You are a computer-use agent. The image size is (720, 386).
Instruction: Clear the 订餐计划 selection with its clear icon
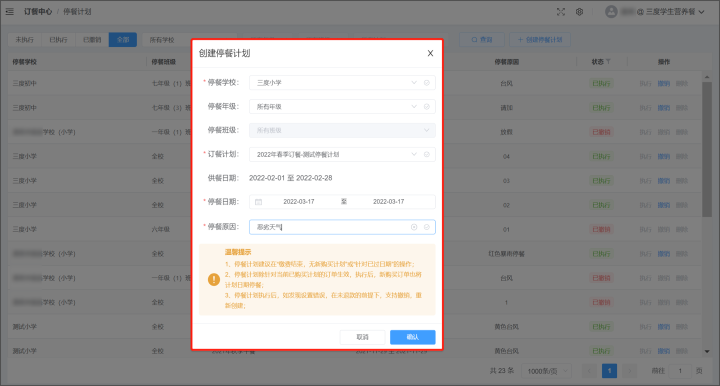point(427,154)
